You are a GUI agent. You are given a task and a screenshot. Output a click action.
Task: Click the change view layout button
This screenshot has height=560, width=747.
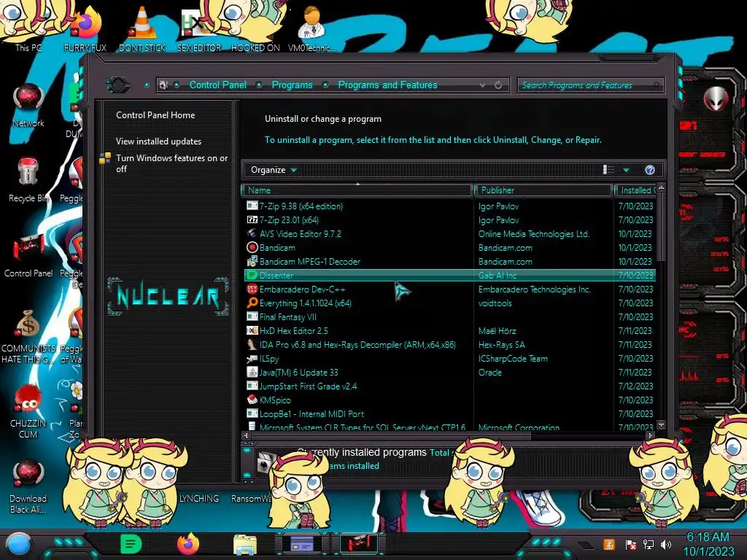tap(609, 170)
